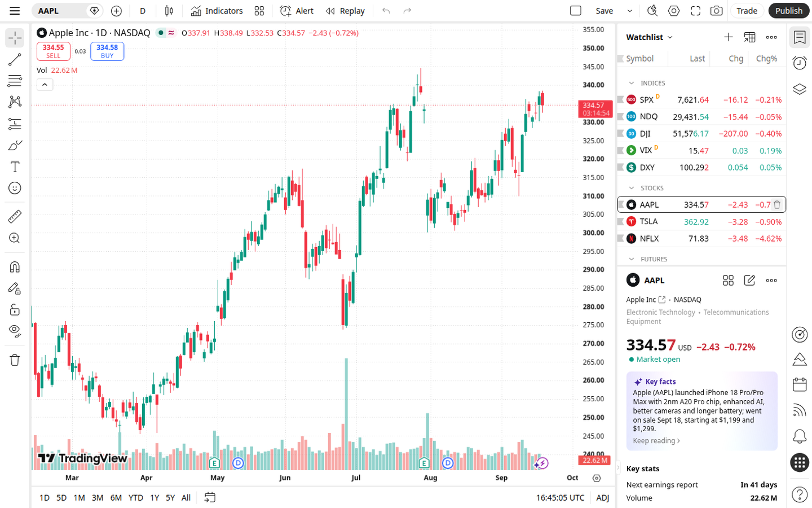812x508 pixels.
Task: Select the NFLX watchlist row
Action: pos(701,239)
